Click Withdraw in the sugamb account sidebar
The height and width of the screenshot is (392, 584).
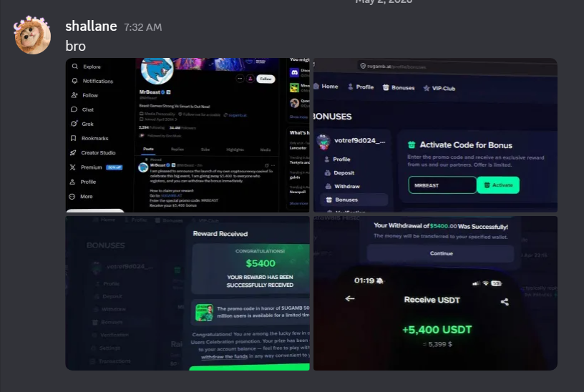click(x=343, y=186)
